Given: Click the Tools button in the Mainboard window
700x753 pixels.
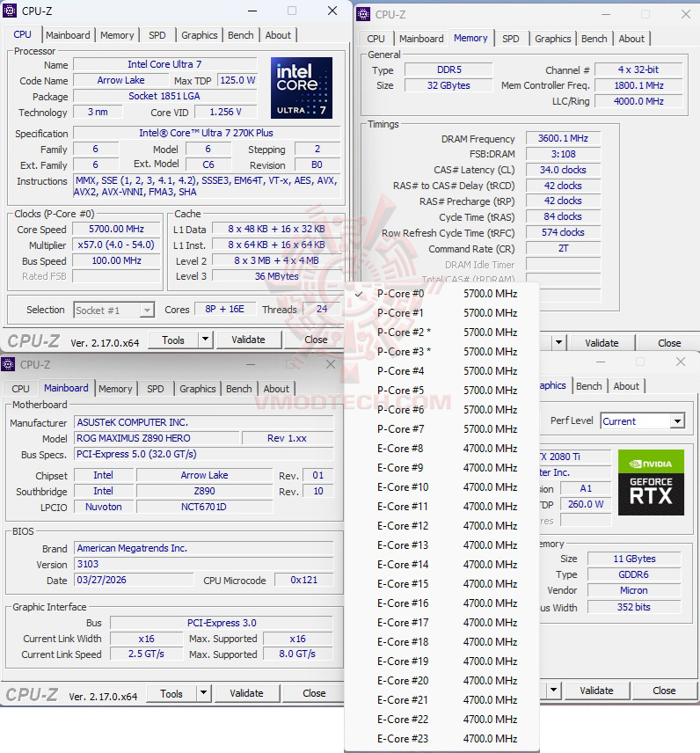Looking at the screenshot, I should pyautogui.click(x=171, y=693).
